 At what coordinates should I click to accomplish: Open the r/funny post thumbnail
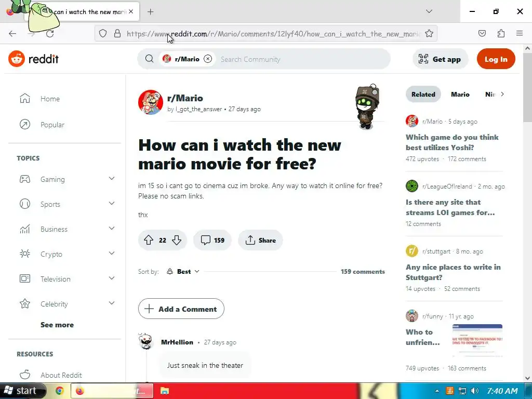point(477,341)
